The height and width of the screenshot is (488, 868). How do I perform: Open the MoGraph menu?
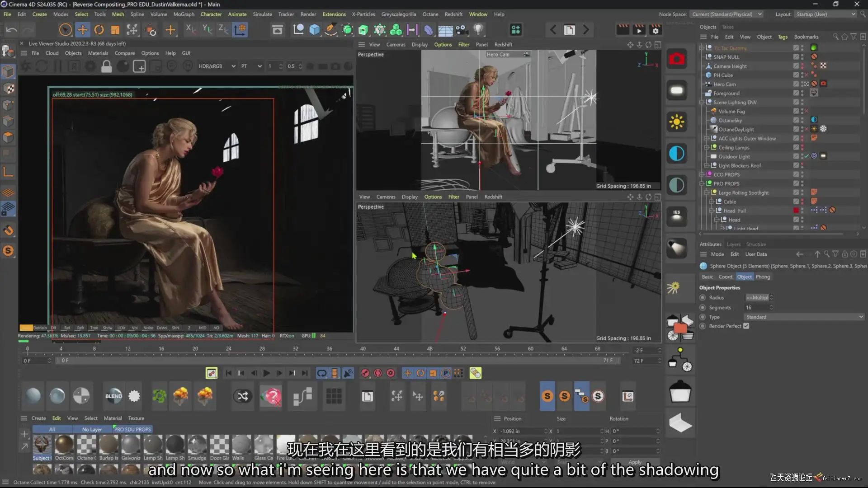click(x=184, y=14)
